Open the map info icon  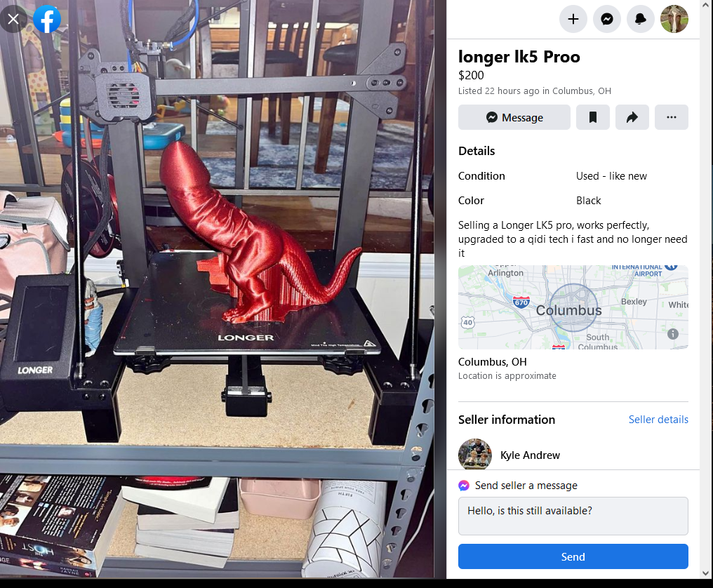[672, 334]
